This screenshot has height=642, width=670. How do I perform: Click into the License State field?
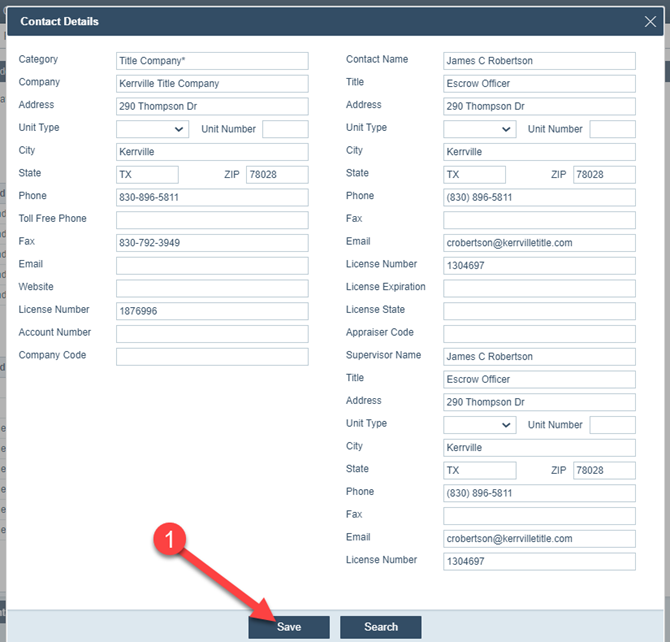click(539, 311)
